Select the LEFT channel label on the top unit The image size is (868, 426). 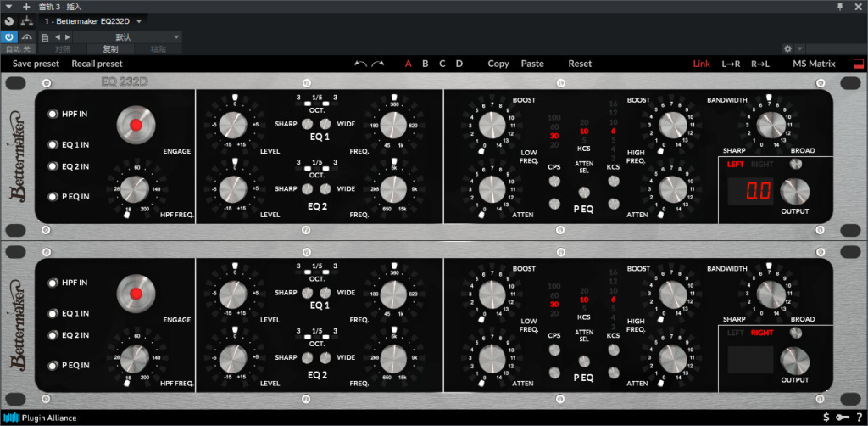pos(736,165)
